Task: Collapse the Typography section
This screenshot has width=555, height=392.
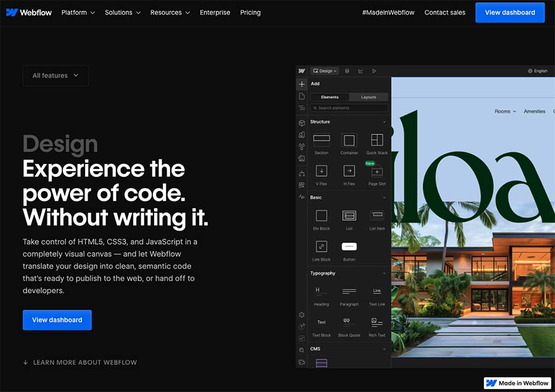Action: click(384, 273)
